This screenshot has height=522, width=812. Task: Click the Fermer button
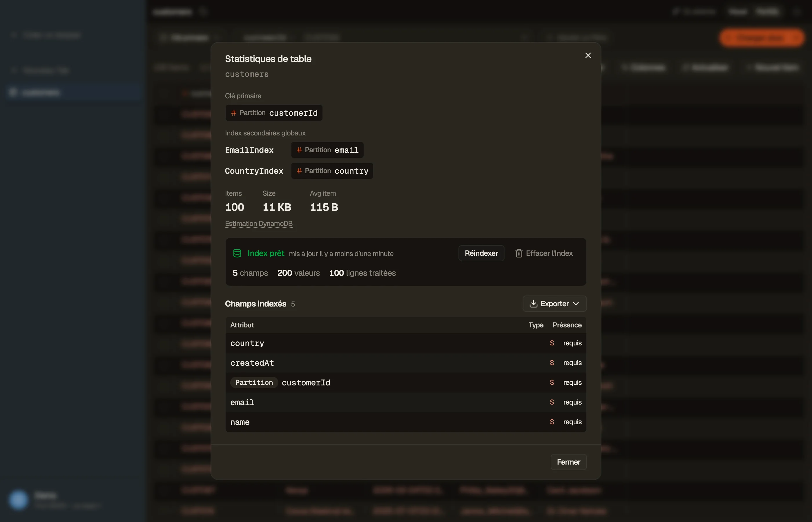tap(568, 462)
